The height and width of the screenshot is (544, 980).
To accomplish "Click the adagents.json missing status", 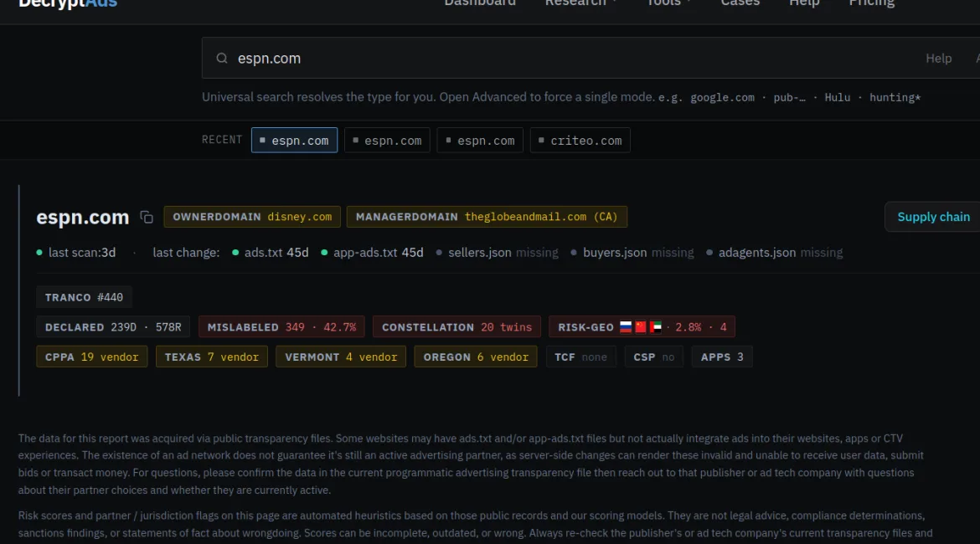I will click(x=775, y=252).
